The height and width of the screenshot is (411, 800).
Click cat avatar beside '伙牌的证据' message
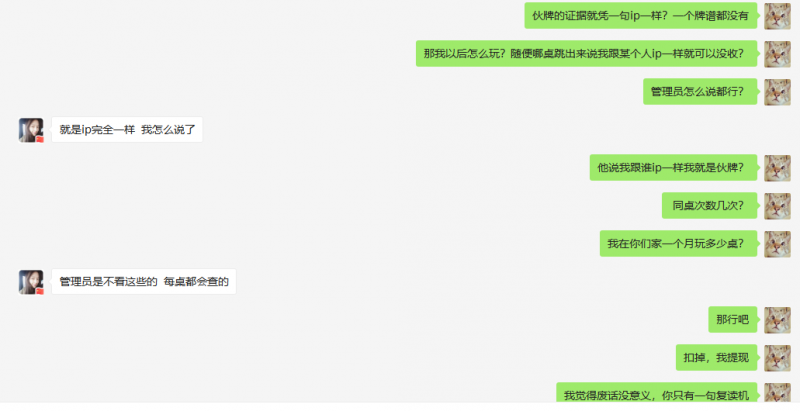pos(777,16)
